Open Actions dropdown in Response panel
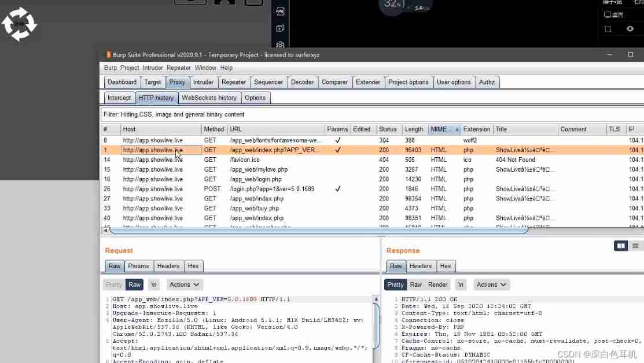 coord(491,284)
